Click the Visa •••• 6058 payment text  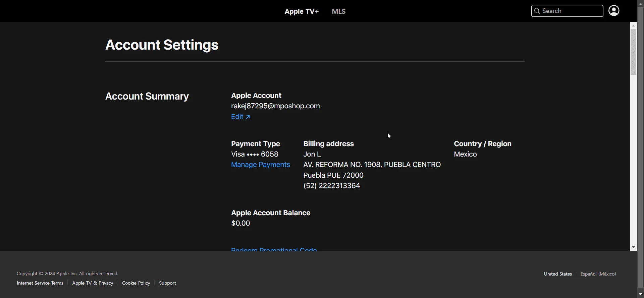pos(255,154)
